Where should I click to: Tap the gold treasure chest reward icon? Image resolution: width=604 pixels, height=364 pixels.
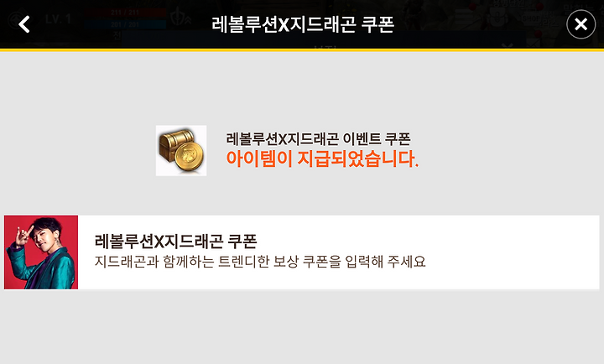coord(181,151)
